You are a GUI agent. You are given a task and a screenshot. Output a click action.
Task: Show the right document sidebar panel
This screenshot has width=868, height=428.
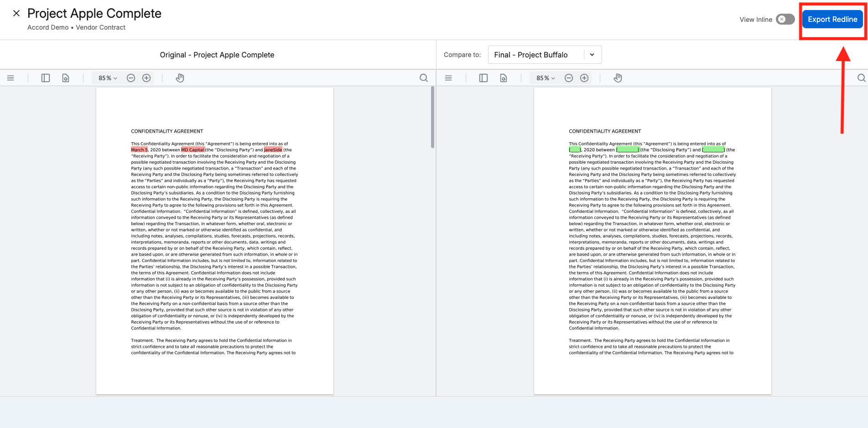tap(483, 78)
